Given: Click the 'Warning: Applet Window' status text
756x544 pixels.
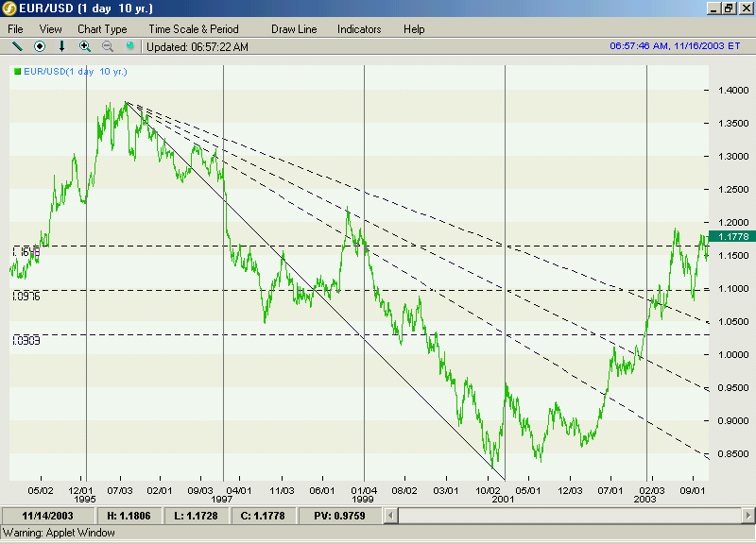Looking at the screenshot, I should 59,533.
